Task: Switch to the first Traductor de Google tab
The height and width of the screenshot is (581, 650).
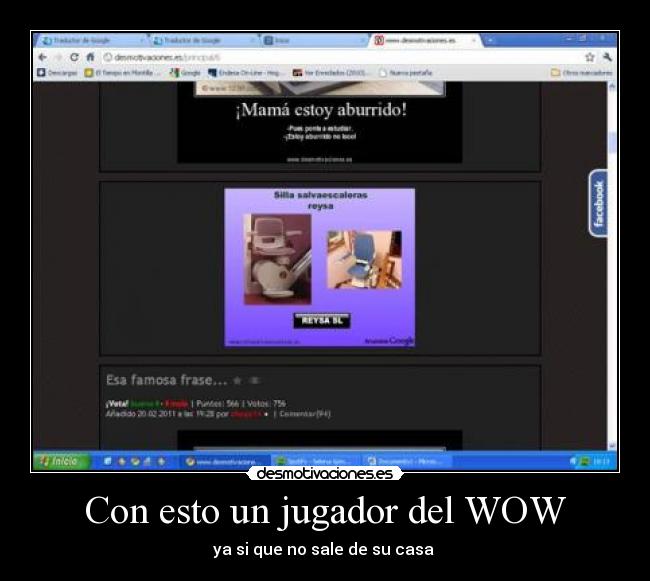Action: point(92,40)
